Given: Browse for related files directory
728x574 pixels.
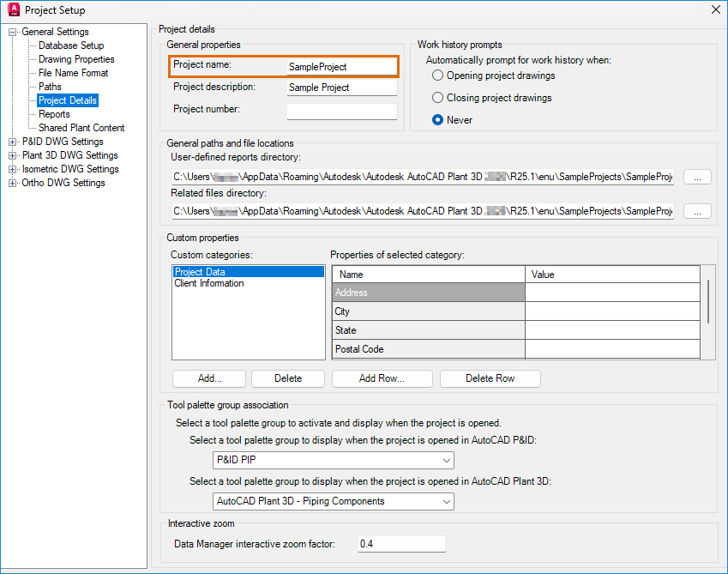Looking at the screenshot, I should (697, 210).
